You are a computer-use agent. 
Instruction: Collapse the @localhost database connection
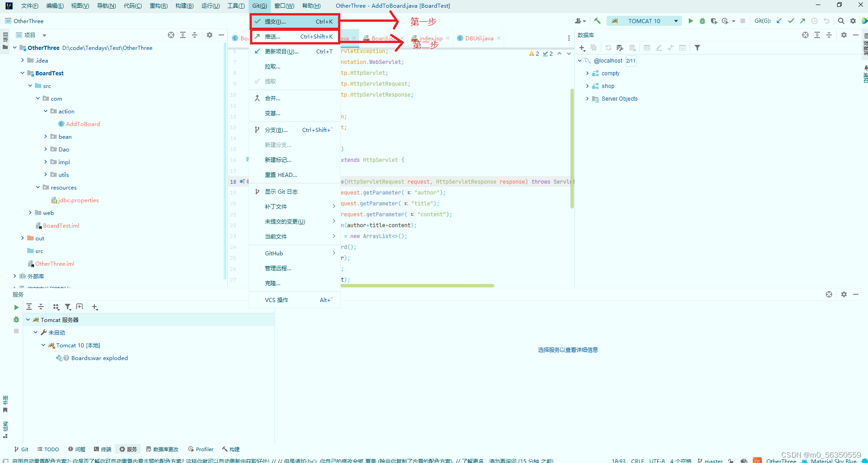(579, 60)
